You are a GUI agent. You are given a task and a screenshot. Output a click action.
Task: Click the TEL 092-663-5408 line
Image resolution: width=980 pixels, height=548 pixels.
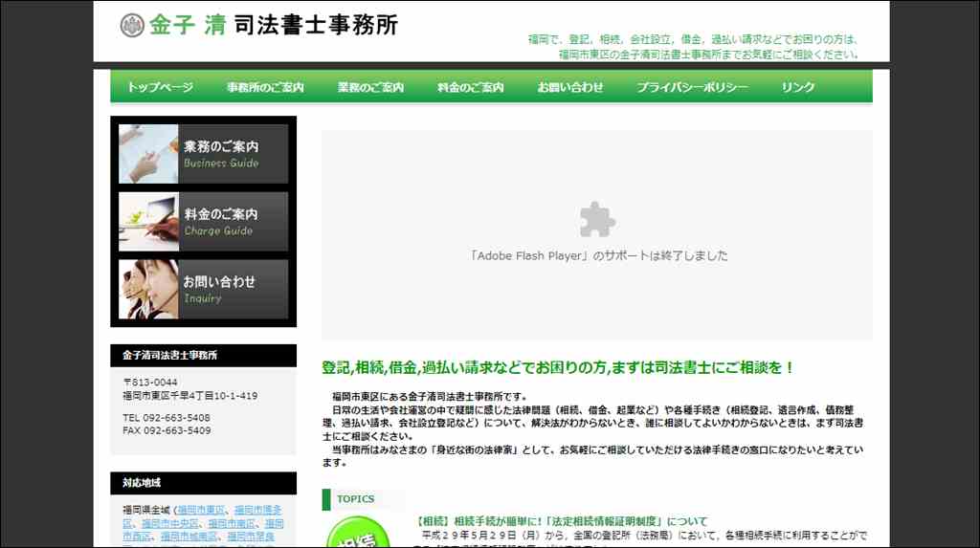pyautogui.click(x=167, y=417)
